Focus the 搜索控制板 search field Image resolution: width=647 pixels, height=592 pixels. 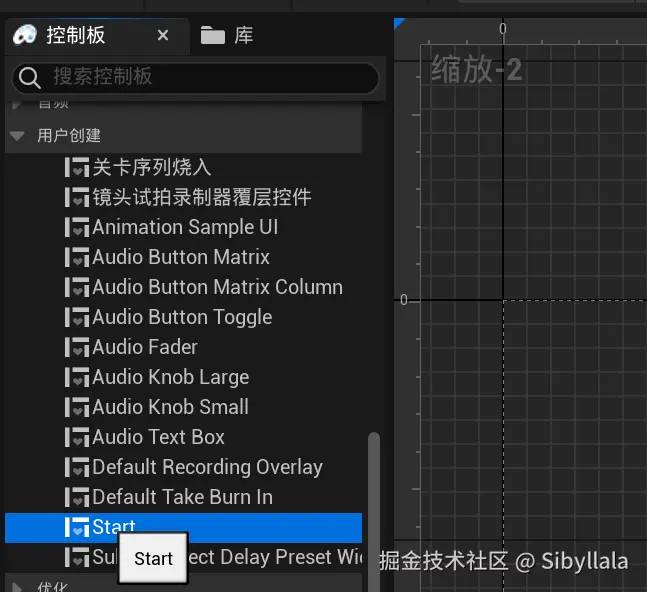(196, 78)
